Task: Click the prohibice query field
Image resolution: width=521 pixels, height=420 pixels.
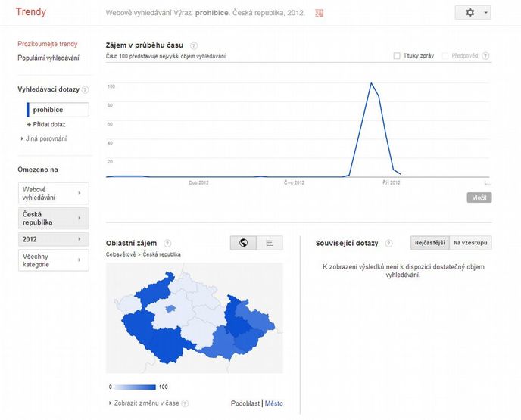Action: pyautogui.click(x=58, y=110)
